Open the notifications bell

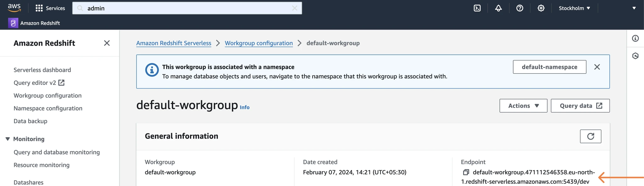pos(498,8)
